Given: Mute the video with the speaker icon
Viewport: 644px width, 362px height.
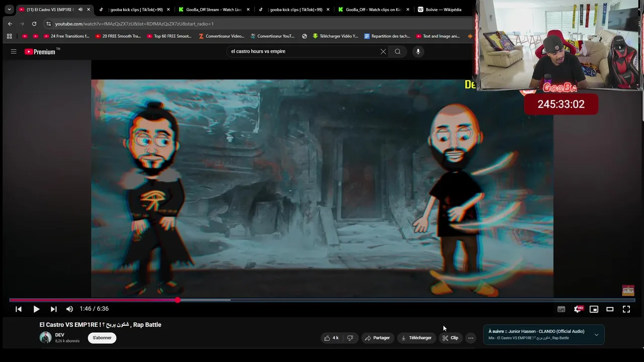Looking at the screenshot, I should pyautogui.click(x=69, y=309).
